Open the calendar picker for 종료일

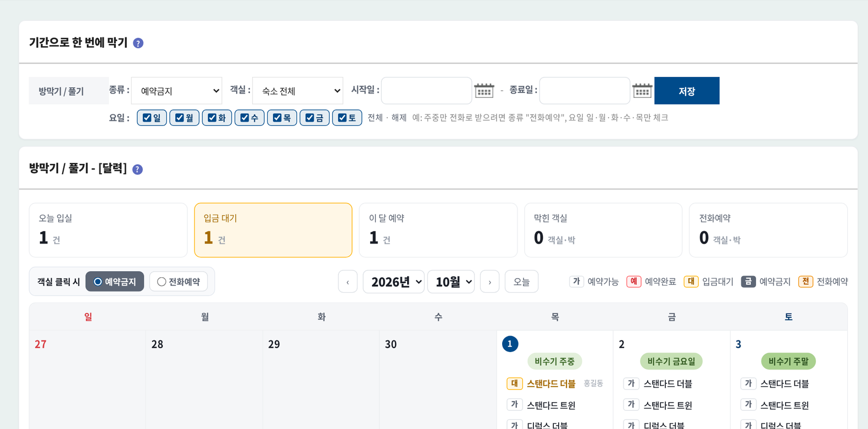tap(642, 91)
